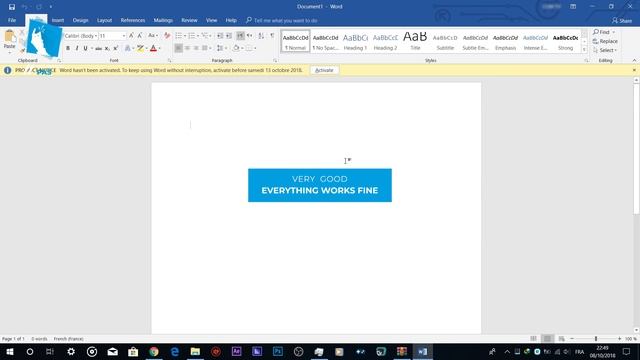Start a multilevel list
The height and width of the screenshot is (360, 640).
[x=204, y=36]
